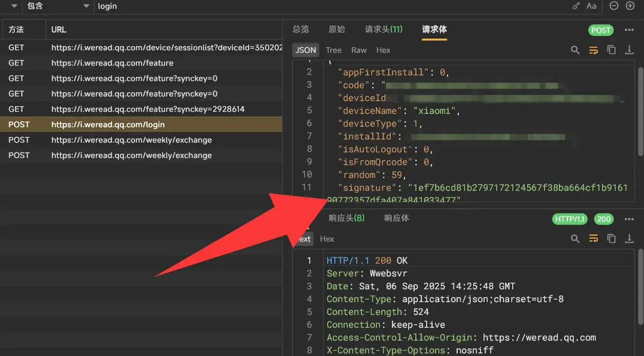Viewport: 644px width, 356px height.
Task: Click the X-Content-Type-Options header line
Action: pos(410,350)
